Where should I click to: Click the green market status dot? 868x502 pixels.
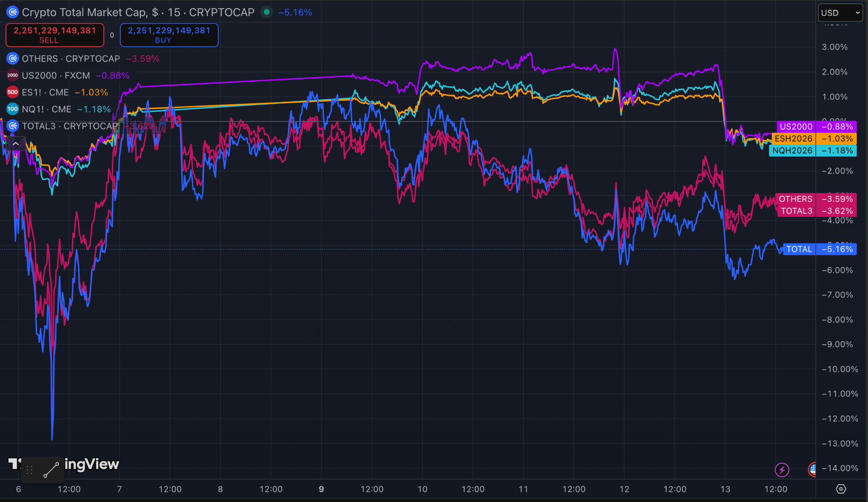point(266,12)
